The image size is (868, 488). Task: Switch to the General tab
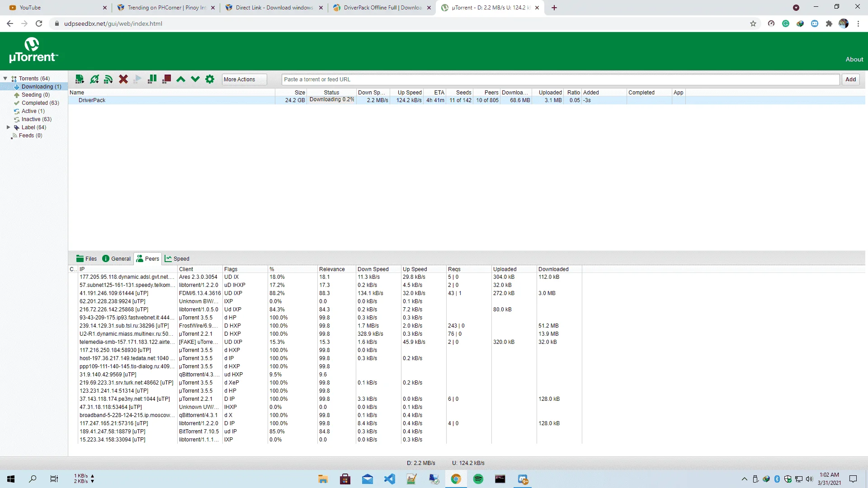click(x=116, y=258)
